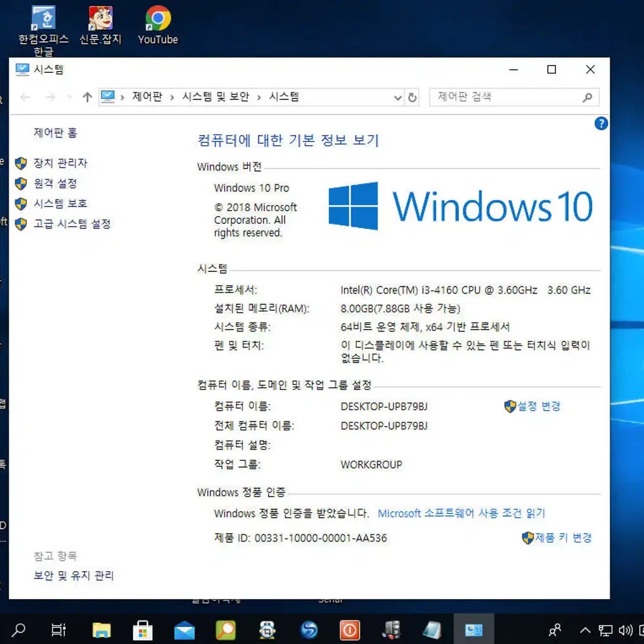Open Microsoft Store from the taskbar
This screenshot has height=644, width=644.
pos(143,629)
